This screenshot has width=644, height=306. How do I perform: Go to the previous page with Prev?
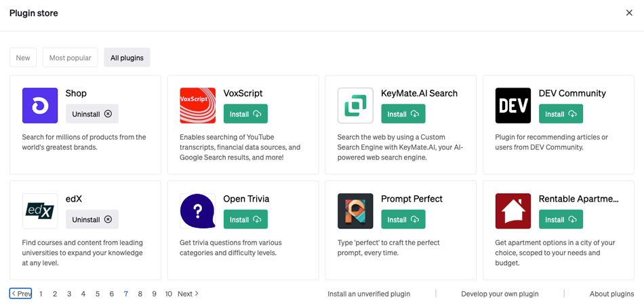pos(20,294)
